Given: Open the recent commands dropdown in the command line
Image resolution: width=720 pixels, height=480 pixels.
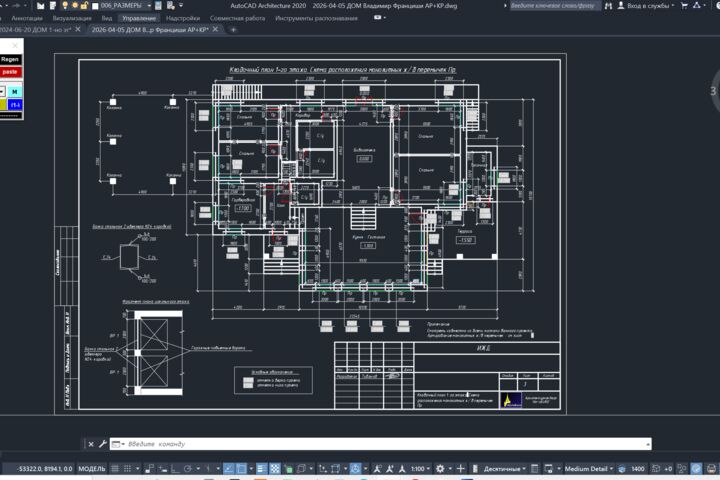Looking at the screenshot, I should click(118, 444).
